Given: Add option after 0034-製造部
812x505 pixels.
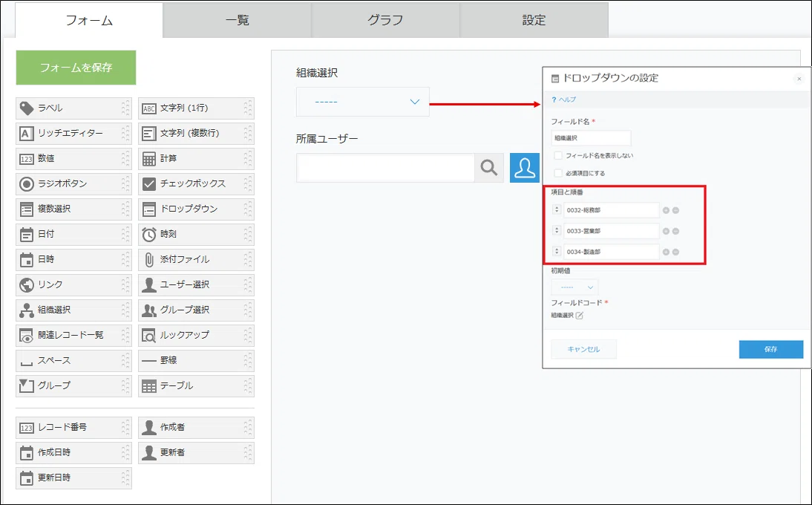Looking at the screenshot, I should point(666,252).
